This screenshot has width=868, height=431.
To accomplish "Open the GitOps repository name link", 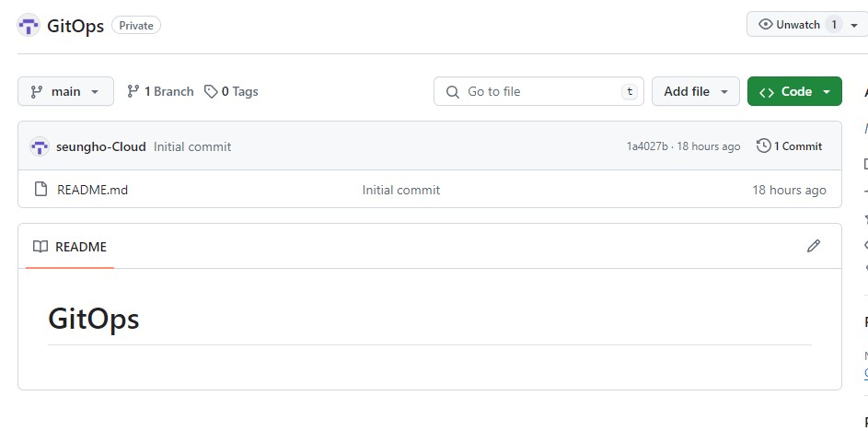I will [x=75, y=26].
